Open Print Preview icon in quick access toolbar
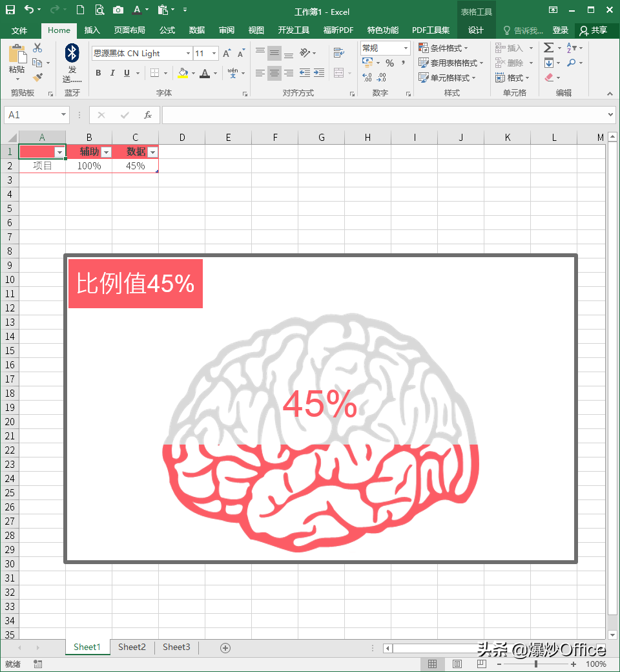This screenshot has width=620, height=672. (x=99, y=10)
